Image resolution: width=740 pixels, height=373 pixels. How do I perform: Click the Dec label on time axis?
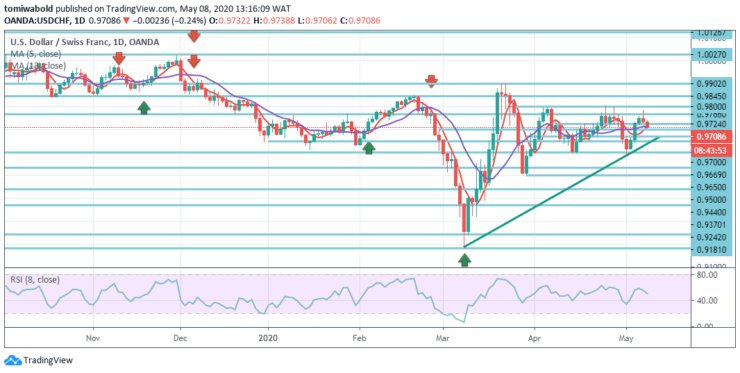coord(181,338)
